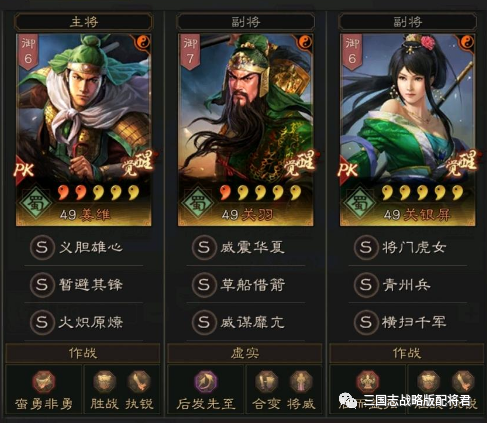The image size is (487, 423).
Task: Select the 胜战 tactic icon under 姜维
Action: click(104, 382)
